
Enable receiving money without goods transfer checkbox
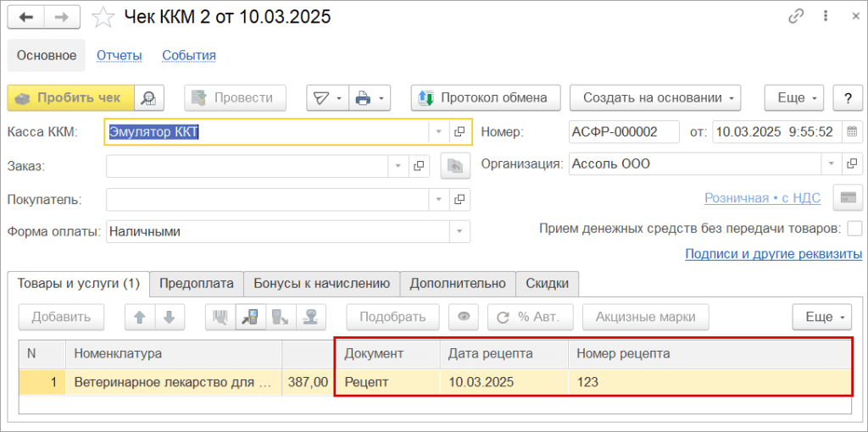854,228
